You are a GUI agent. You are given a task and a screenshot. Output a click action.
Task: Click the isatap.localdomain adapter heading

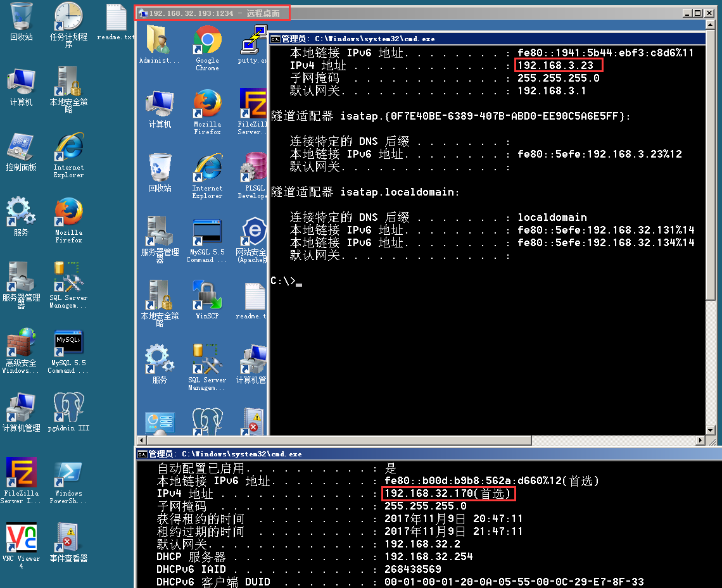[365, 192]
